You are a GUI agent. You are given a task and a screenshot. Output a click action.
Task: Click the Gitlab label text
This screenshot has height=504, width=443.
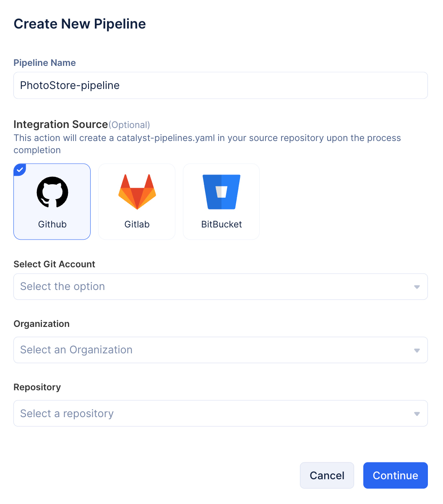(x=137, y=224)
